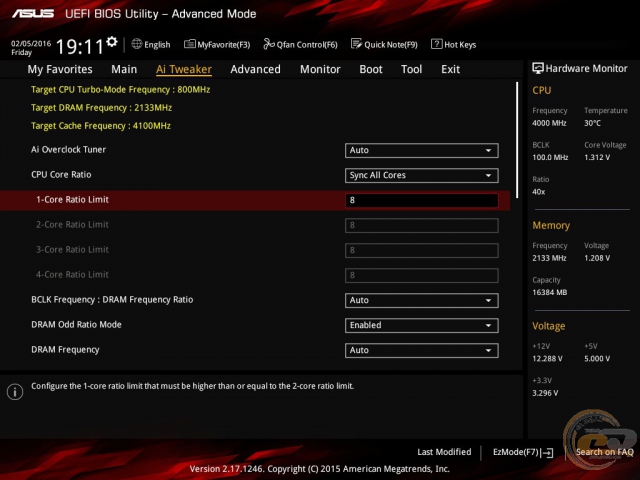Open MyFavorite(F3) panel
The image size is (640, 480).
pos(217,44)
